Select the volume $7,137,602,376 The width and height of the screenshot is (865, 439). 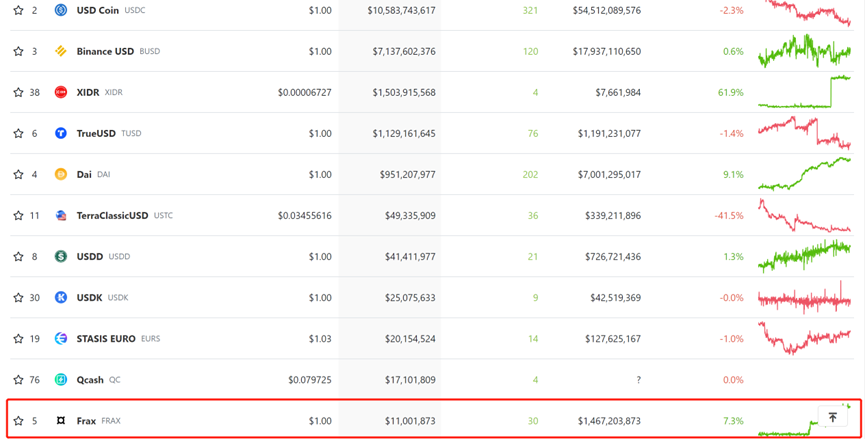pyautogui.click(x=404, y=51)
